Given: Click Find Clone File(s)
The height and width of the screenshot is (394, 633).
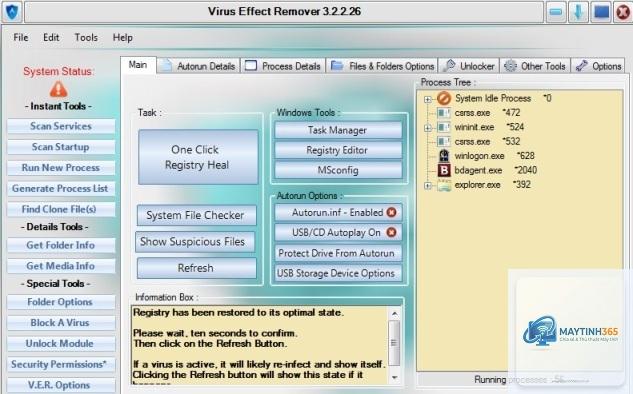Looking at the screenshot, I should coord(61,209).
